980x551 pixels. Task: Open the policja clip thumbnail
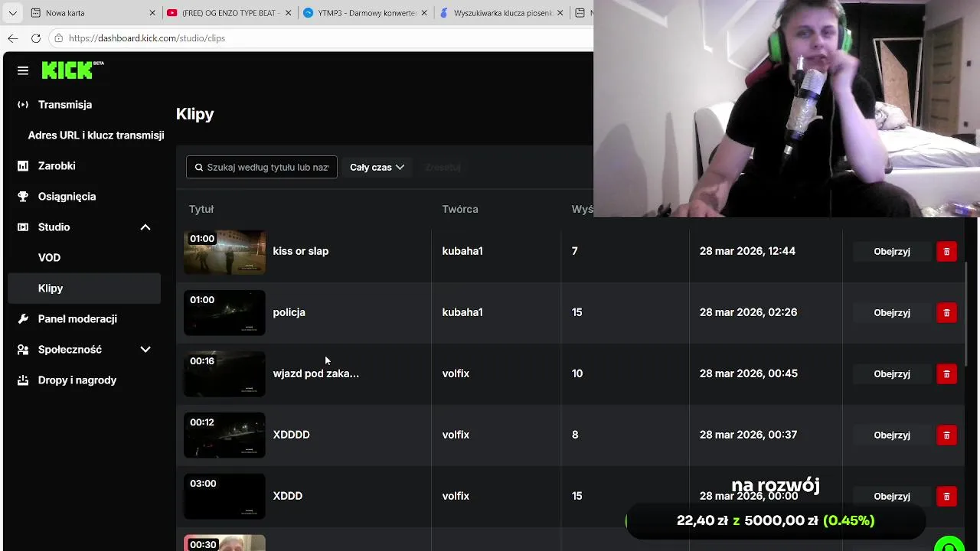[224, 312]
